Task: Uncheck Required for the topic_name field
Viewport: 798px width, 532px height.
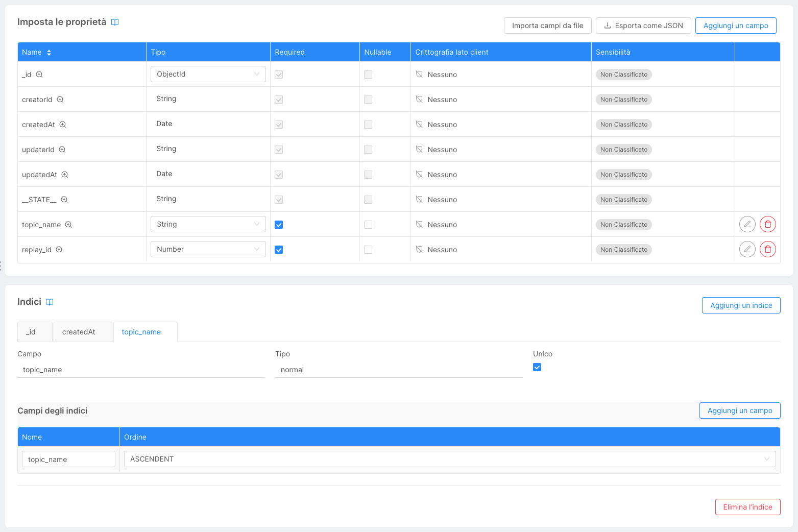Action: point(279,224)
